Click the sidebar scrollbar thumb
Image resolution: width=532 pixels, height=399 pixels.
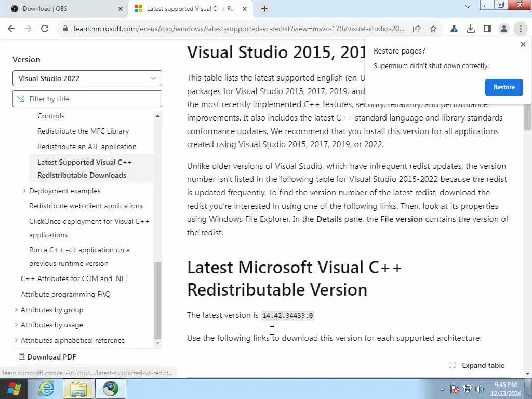coord(157,300)
